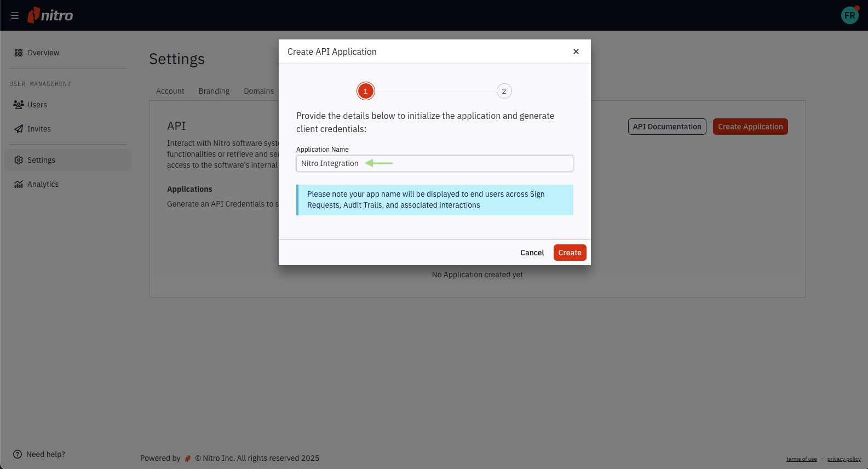Go to Overview in sidebar

(43, 53)
